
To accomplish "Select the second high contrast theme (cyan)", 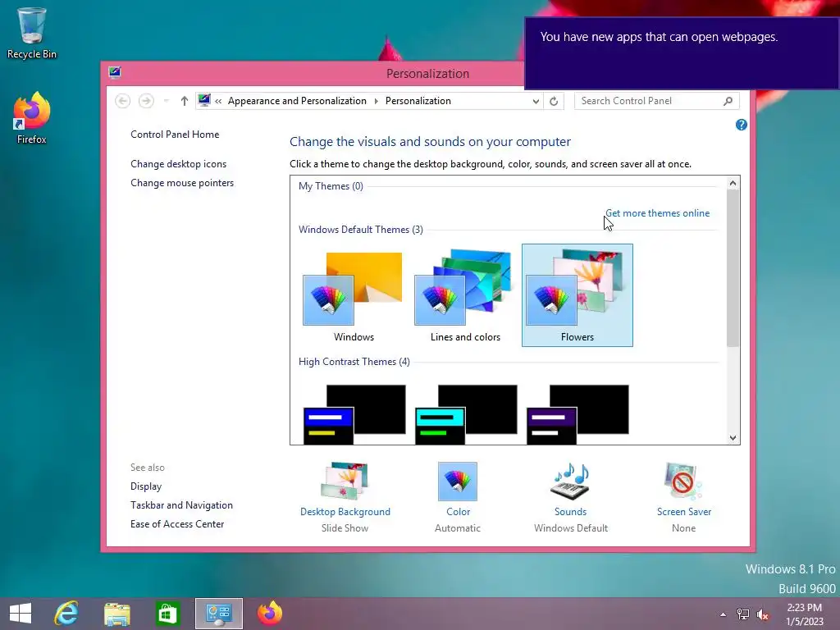I will (x=466, y=414).
